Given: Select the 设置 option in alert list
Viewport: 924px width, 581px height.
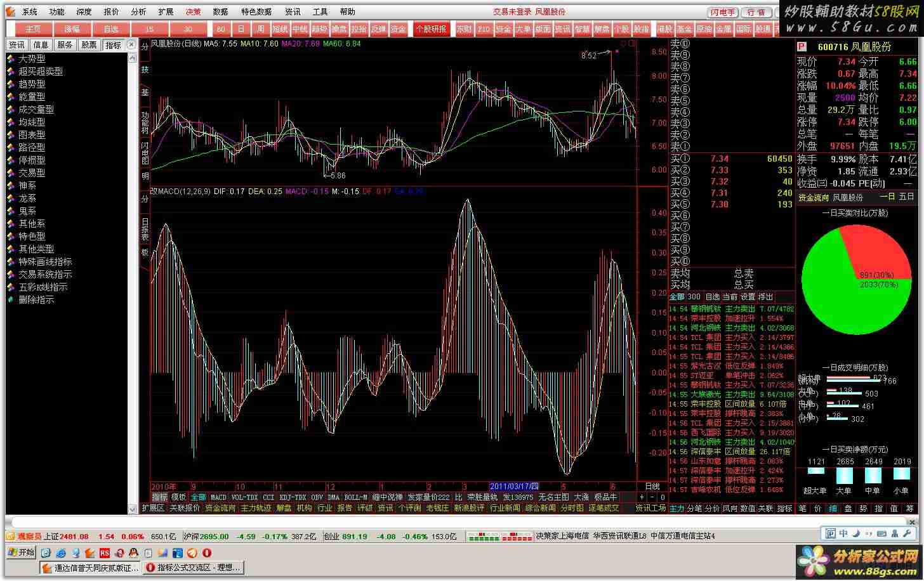Looking at the screenshot, I should tap(748, 297).
